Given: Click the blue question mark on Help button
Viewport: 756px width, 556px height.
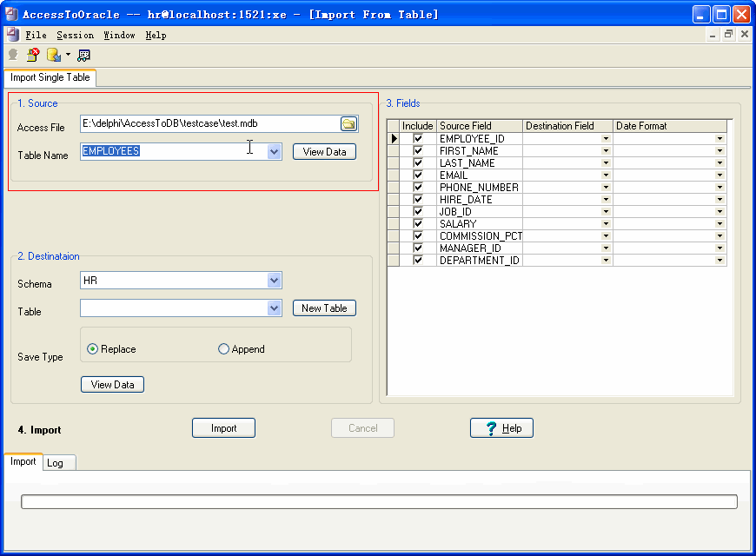Looking at the screenshot, I should [491, 428].
